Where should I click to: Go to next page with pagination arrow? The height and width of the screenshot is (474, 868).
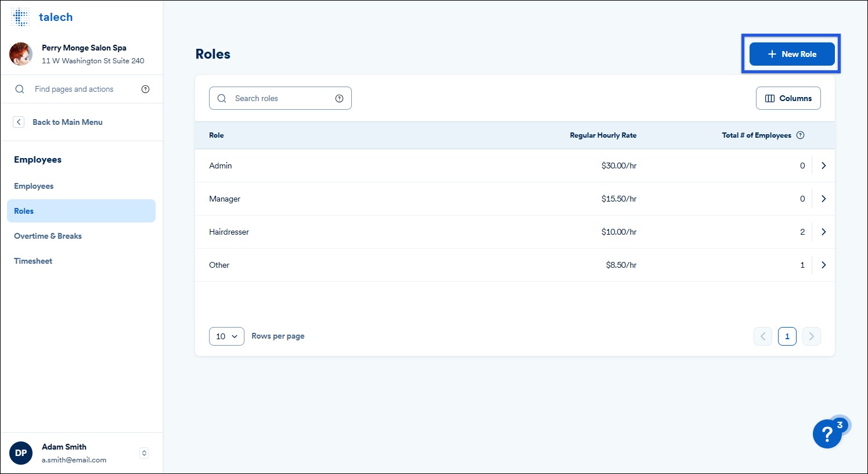811,336
